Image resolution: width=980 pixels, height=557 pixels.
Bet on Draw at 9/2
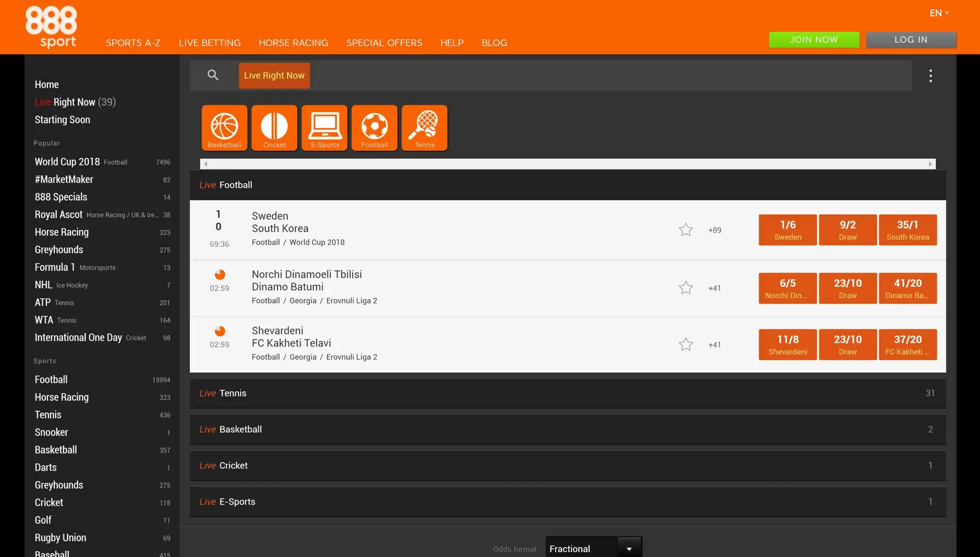847,230
